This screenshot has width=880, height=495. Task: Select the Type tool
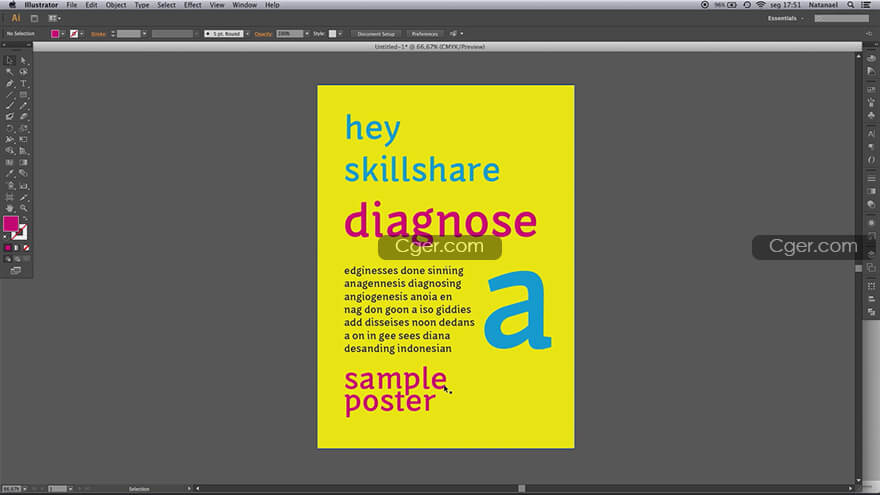pos(23,83)
